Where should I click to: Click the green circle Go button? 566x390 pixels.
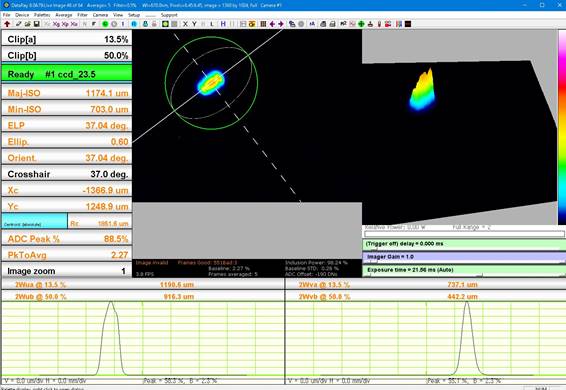click(x=105, y=24)
